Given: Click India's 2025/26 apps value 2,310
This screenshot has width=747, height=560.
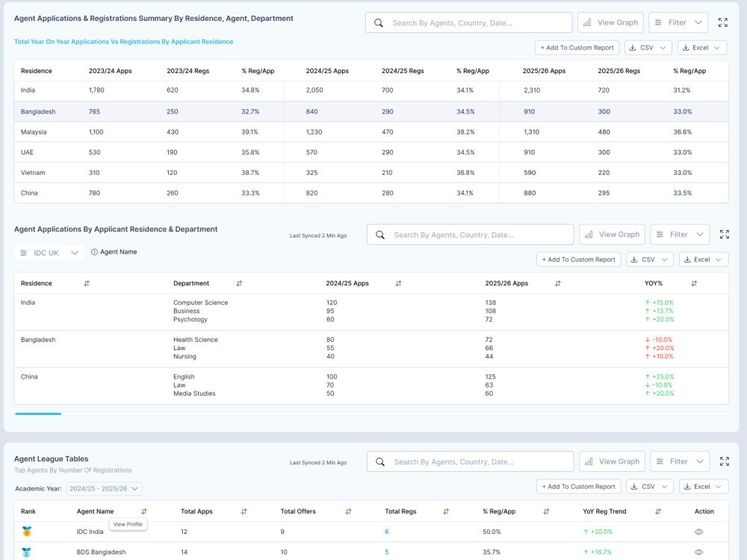Looking at the screenshot, I should pos(532,90).
